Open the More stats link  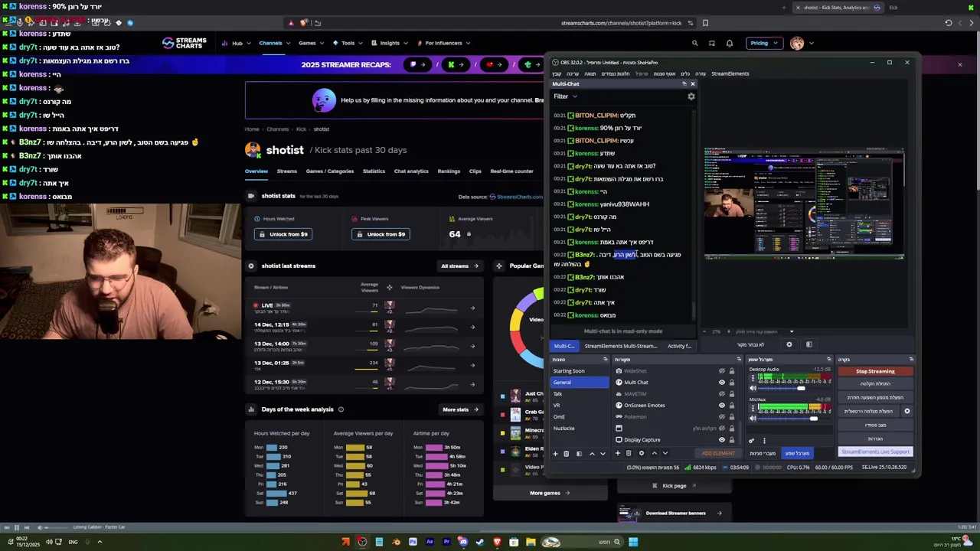(x=460, y=409)
